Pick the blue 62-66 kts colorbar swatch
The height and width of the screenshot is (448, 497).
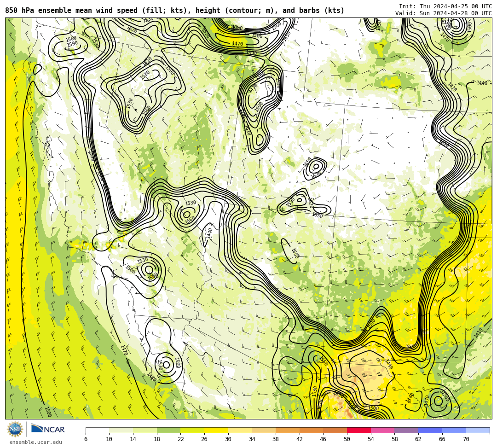pyautogui.click(x=430, y=430)
